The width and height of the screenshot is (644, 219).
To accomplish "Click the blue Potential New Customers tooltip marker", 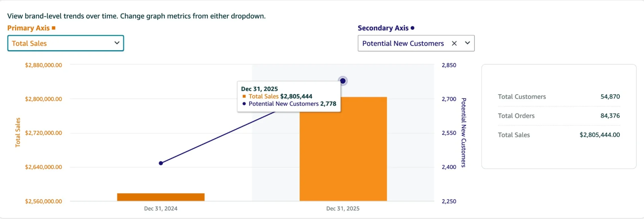I will tap(244, 104).
